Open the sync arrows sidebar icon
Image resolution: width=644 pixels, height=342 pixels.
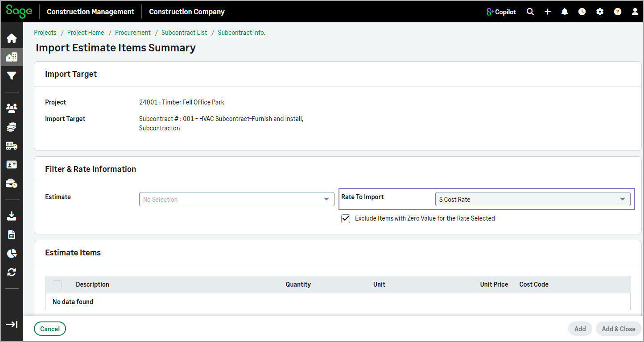(x=12, y=272)
